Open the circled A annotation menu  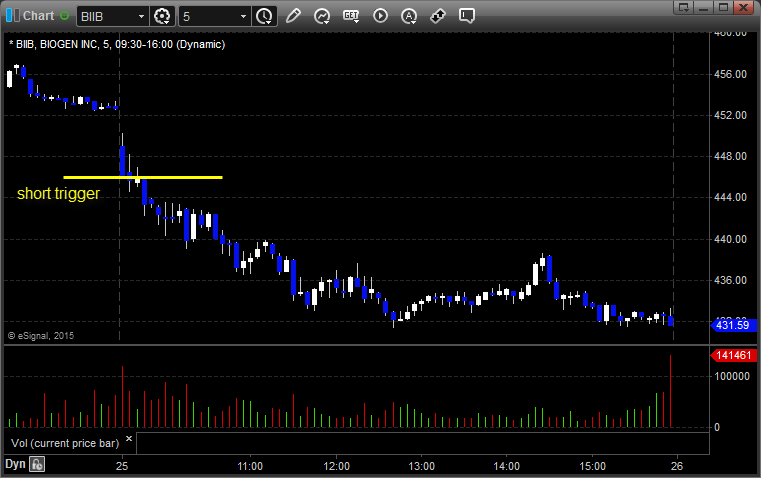point(409,16)
